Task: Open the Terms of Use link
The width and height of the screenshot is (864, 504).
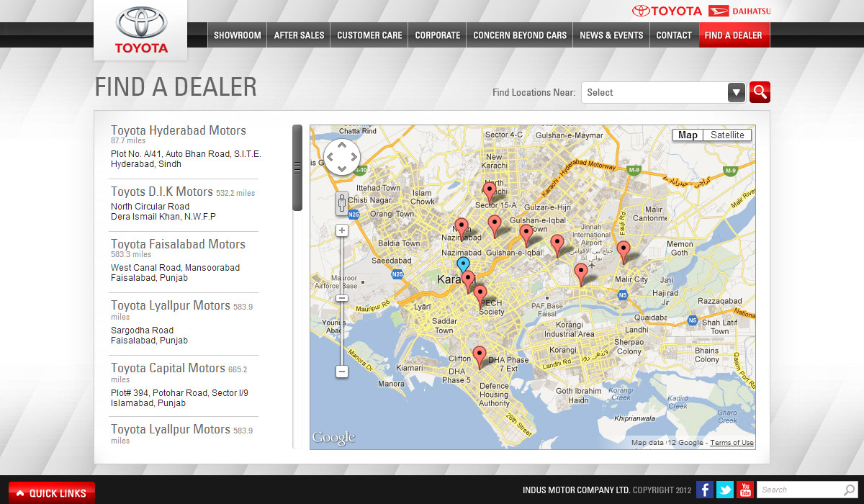Action: tap(732, 443)
